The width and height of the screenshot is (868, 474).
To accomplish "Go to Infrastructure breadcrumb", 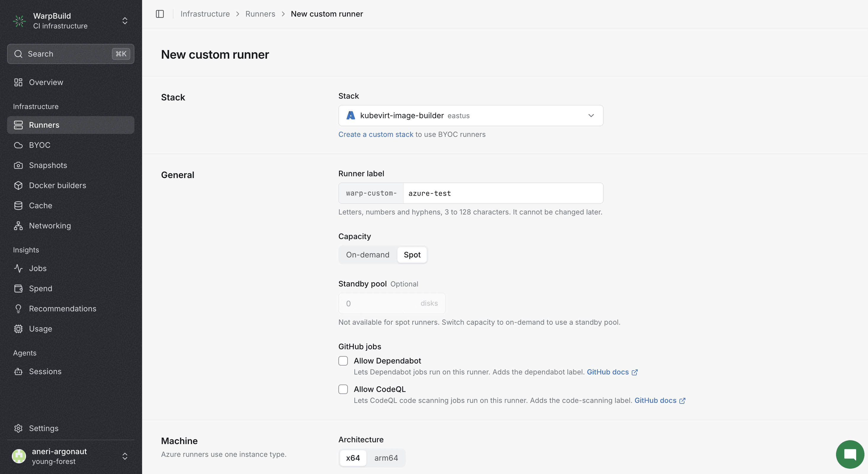I will [x=205, y=14].
